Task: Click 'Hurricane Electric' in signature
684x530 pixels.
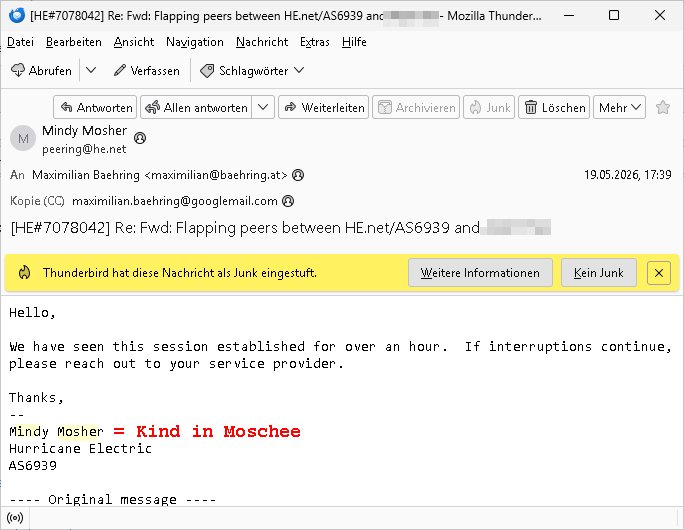Action: (x=80, y=448)
